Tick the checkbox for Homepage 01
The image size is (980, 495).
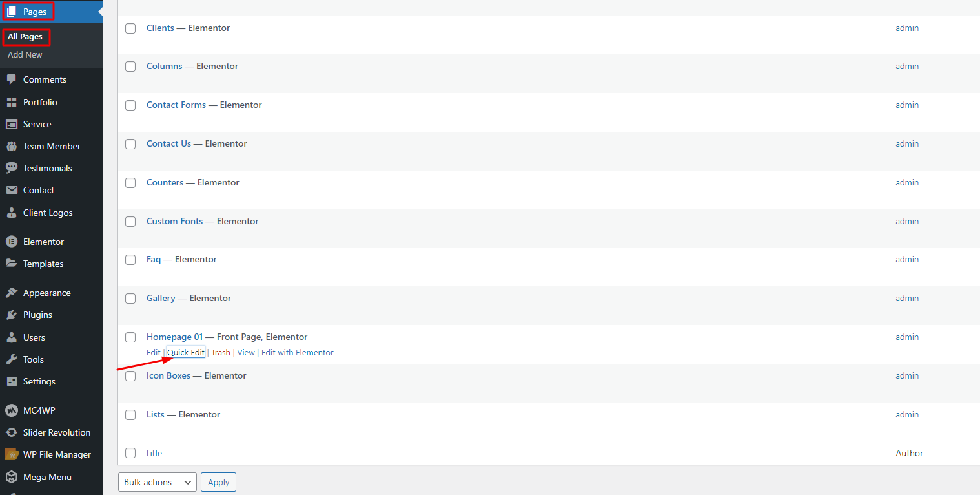click(x=130, y=337)
